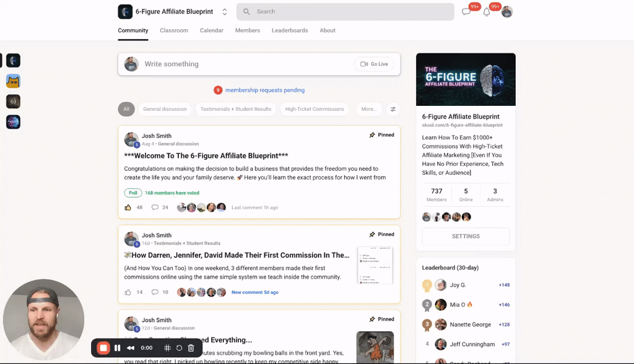Restart the recording

pos(179,348)
